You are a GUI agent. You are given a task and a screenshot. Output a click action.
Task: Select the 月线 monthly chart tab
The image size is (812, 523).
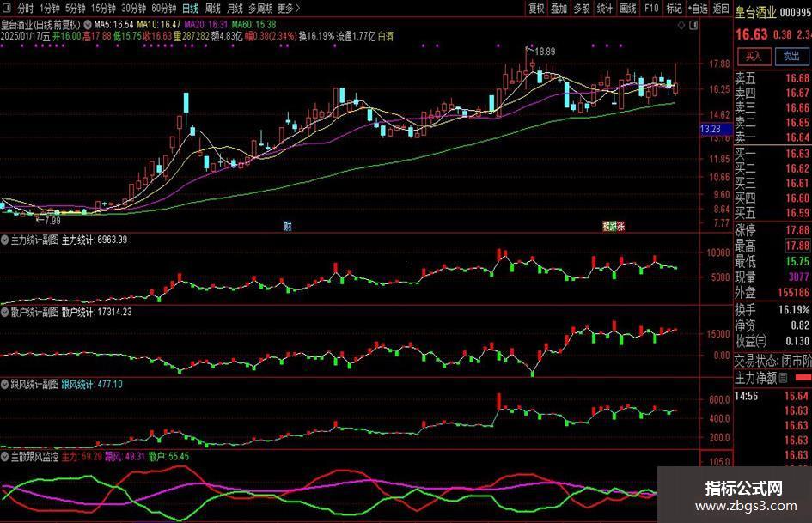pos(235,9)
